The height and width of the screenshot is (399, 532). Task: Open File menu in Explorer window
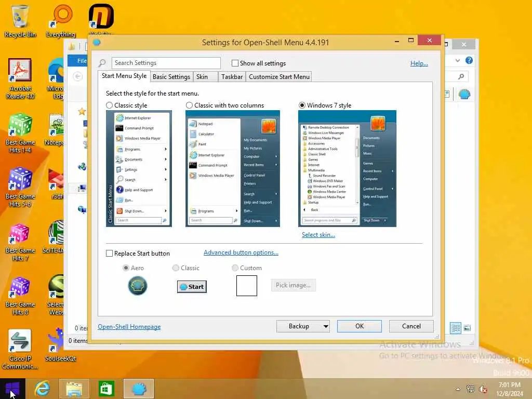coord(79,61)
